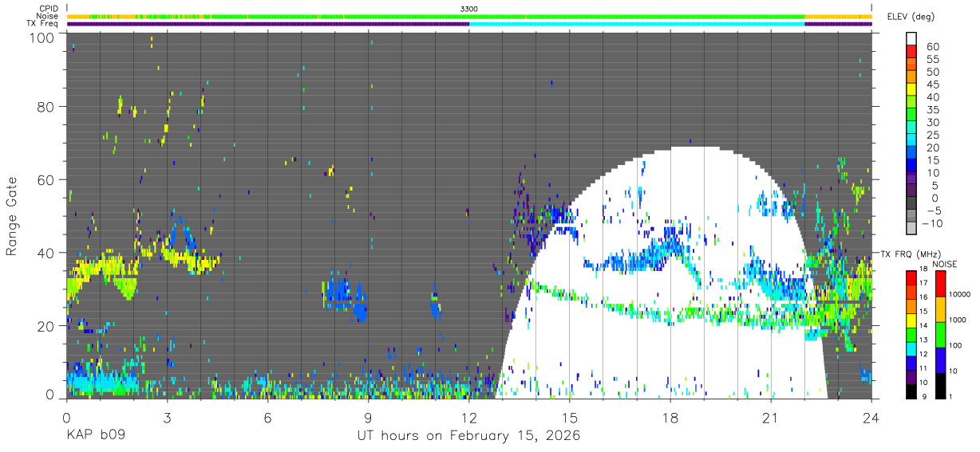Click the 55 value on ELEV scale
The image size is (980, 452).
coord(933,59)
